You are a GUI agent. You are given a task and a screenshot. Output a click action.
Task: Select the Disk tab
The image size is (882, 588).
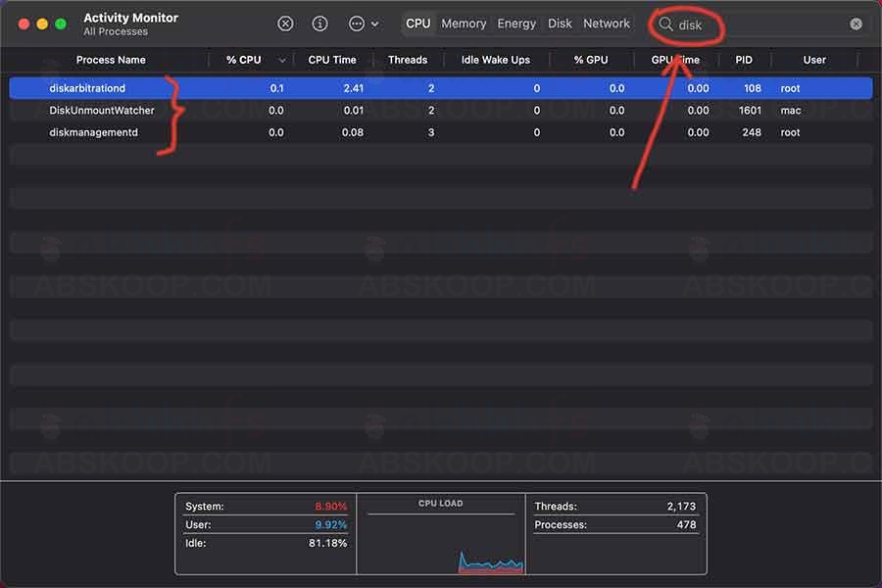[x=560, y=24]
